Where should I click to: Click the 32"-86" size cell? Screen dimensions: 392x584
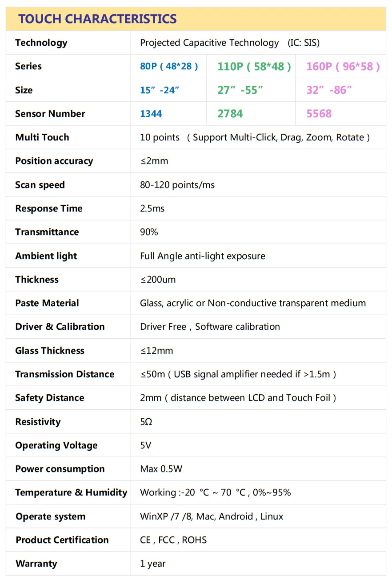tap(329, 90)
